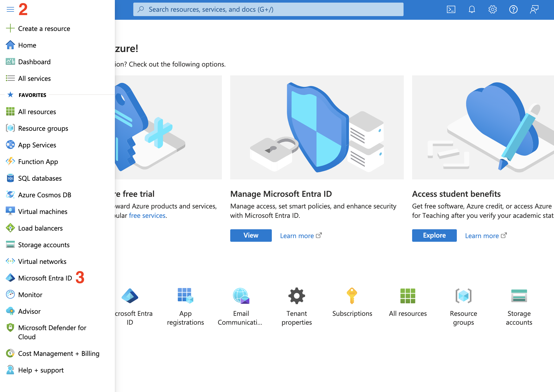This screenshot has height=392, width=554.
Task: Open the notifications bell
Action: [x=472, y=10]
